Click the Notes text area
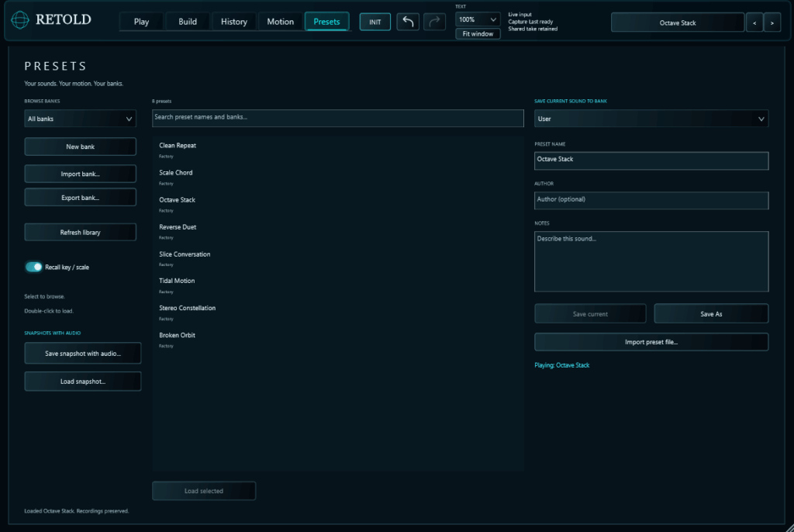 651,261
